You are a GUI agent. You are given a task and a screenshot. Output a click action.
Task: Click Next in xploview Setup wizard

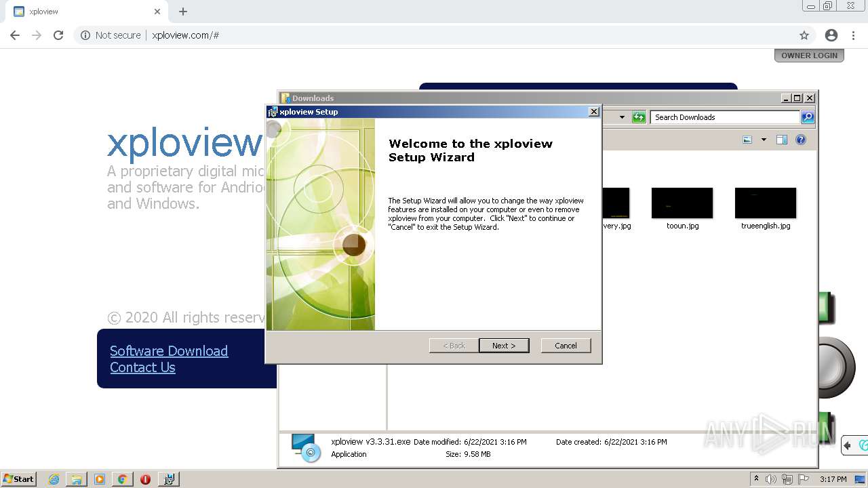[504, 346]
